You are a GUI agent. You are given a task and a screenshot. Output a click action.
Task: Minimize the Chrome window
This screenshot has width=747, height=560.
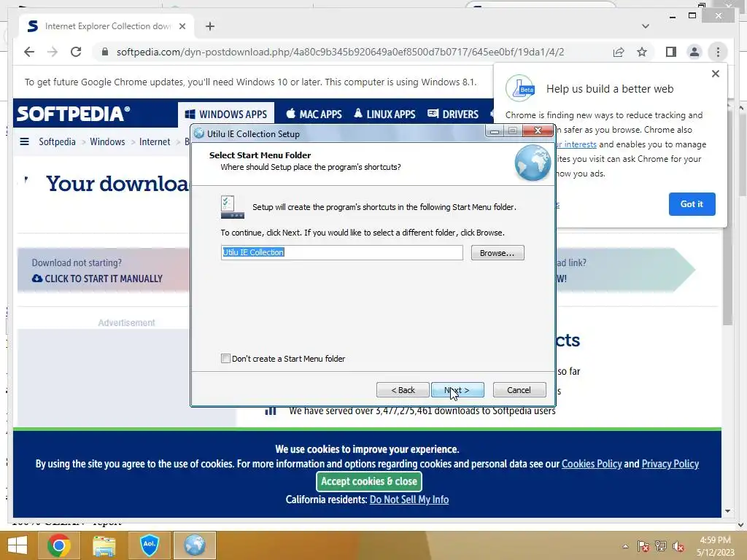(672, 16)
